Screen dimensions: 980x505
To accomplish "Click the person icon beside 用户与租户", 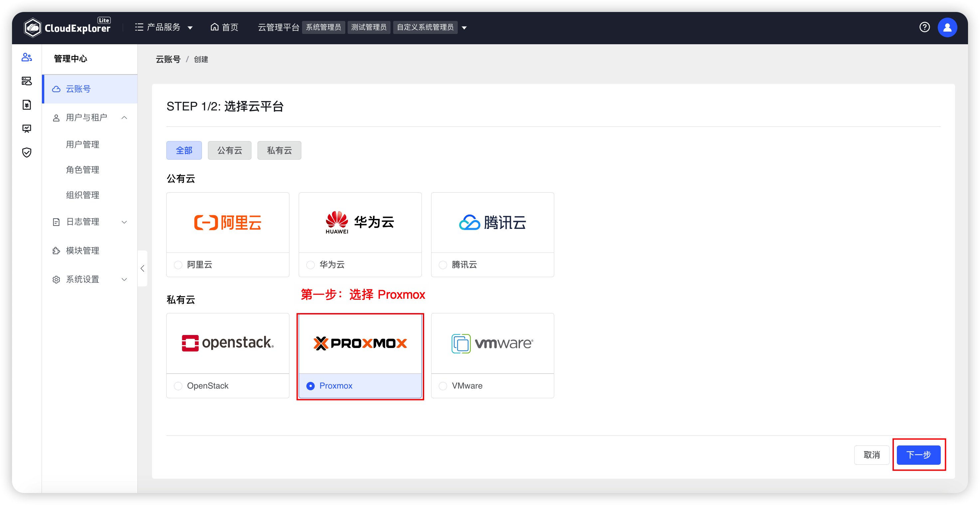I will coord(56,118).
